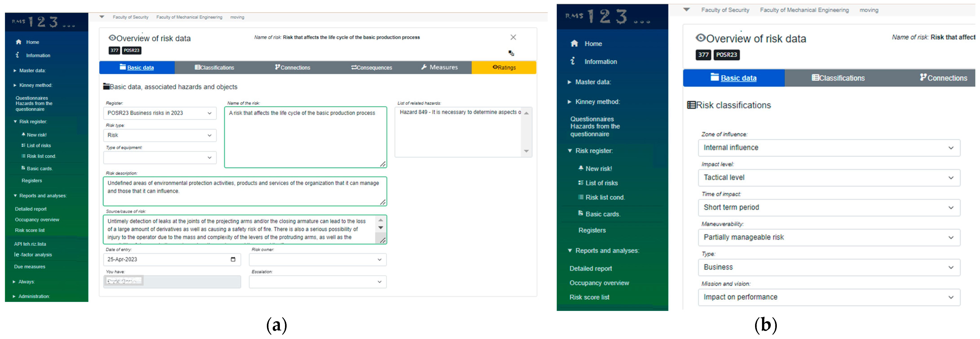Click Home house icon in panel (b) sidebar
Screen dimensions: 980x339
[575, 43]
